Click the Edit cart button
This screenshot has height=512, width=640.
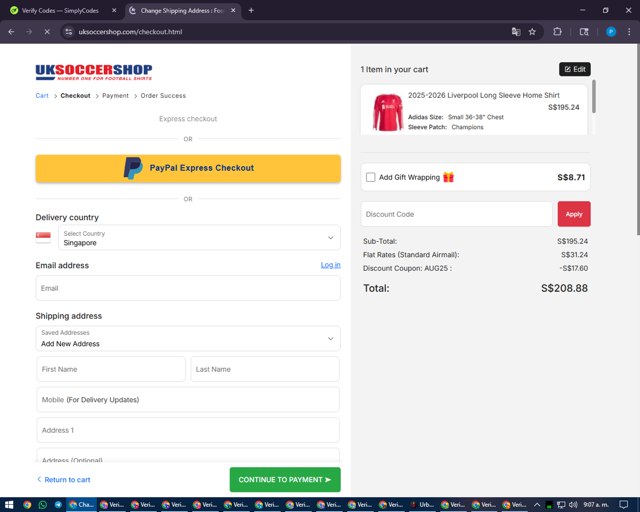[575, 69]
